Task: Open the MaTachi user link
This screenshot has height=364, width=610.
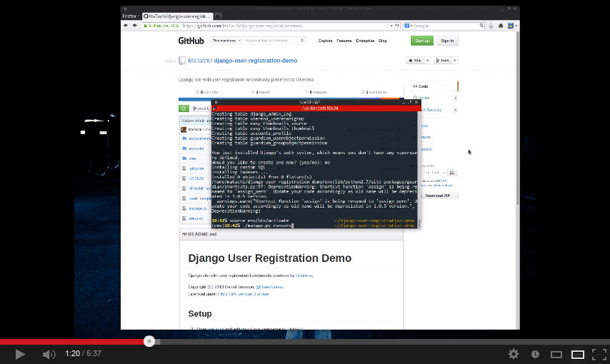Action: [199, 61]
